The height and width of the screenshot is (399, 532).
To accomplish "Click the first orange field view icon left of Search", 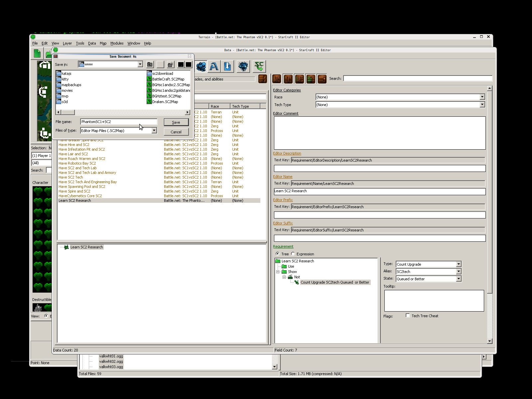I will pos(277,79).
